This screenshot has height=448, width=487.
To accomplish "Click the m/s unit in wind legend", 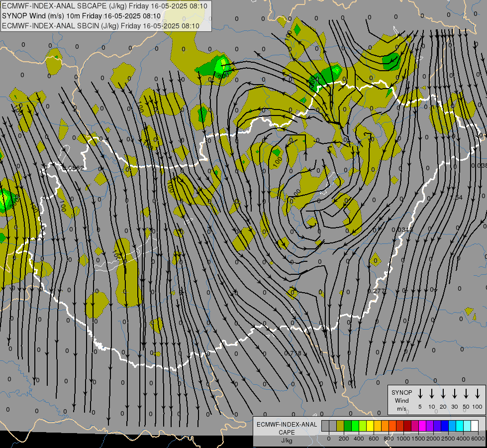I will click(401, 409).
